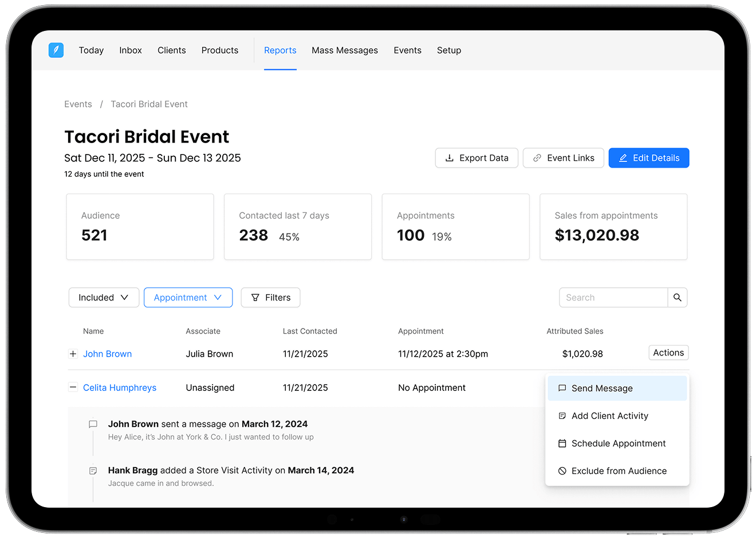Viewport: 756px width, 538px height.
Task: Click the calendar icon beside Schedule Appointment
Action: 562,444
